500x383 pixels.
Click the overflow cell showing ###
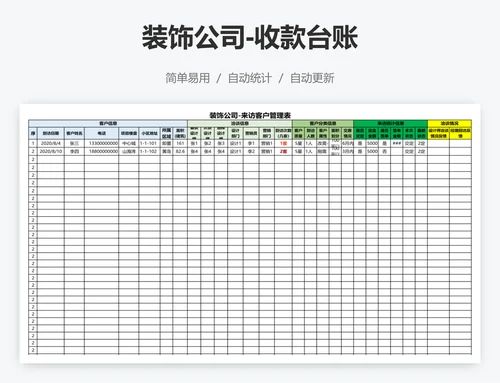[397, 143]
